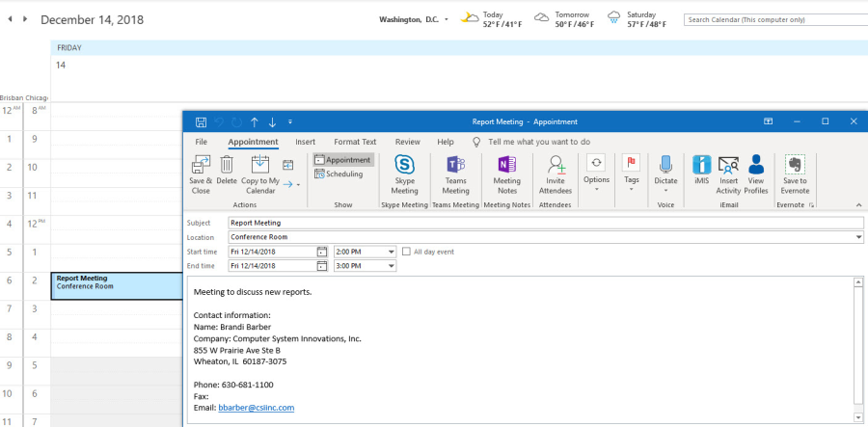Select the Report Meeting calendar entry
Screen dimensions: 868x427
pos(116,285)
